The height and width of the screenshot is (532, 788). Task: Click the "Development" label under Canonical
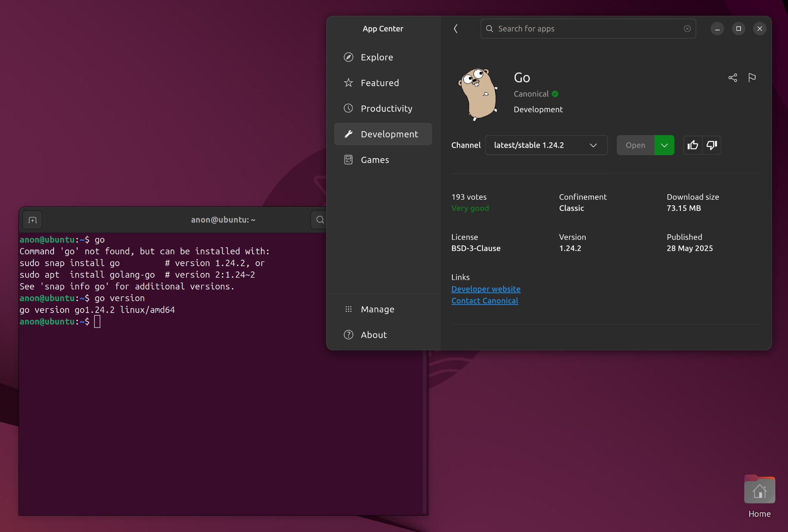pos(538,110)
